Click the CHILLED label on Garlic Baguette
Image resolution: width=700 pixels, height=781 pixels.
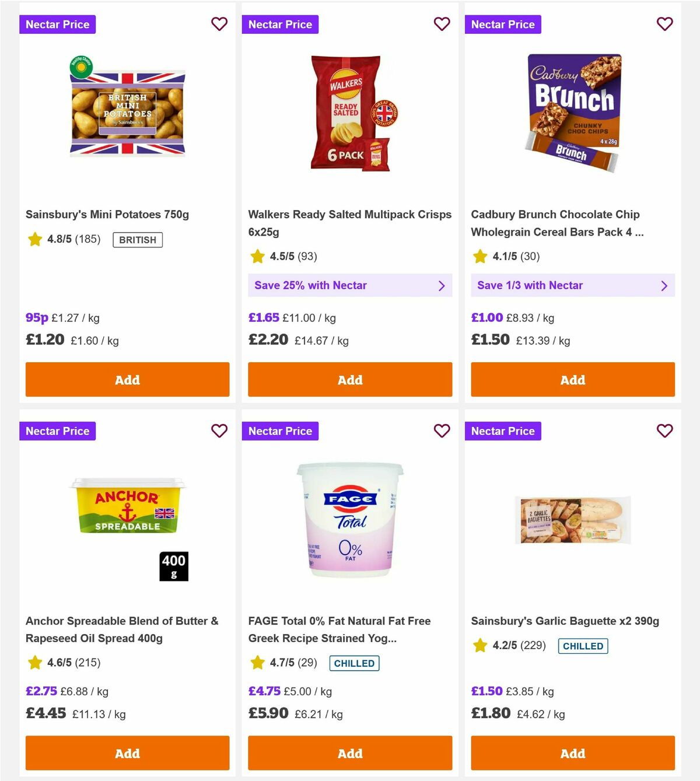click(x=583, y=646)
